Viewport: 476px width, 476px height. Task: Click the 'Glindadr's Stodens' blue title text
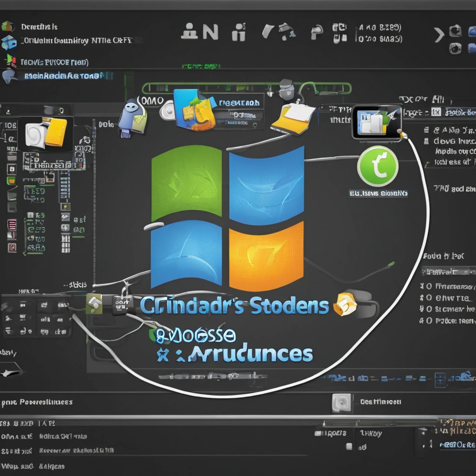point(234,305)
